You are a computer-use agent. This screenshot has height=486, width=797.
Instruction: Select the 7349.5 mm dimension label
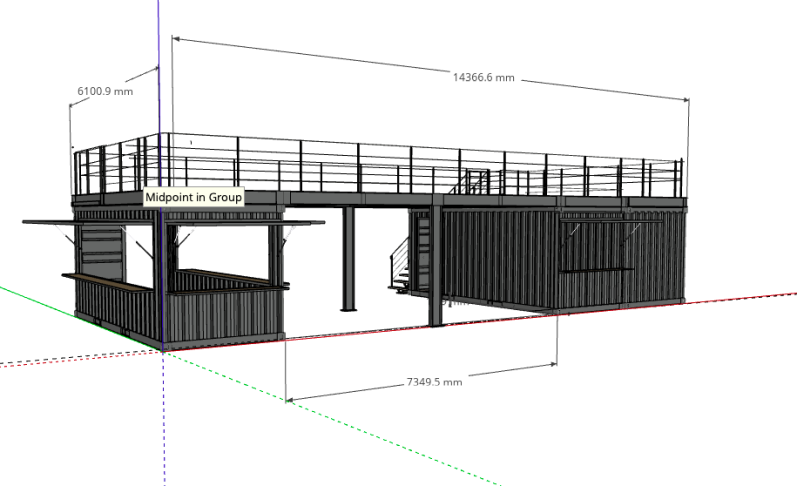click(435, 382)
